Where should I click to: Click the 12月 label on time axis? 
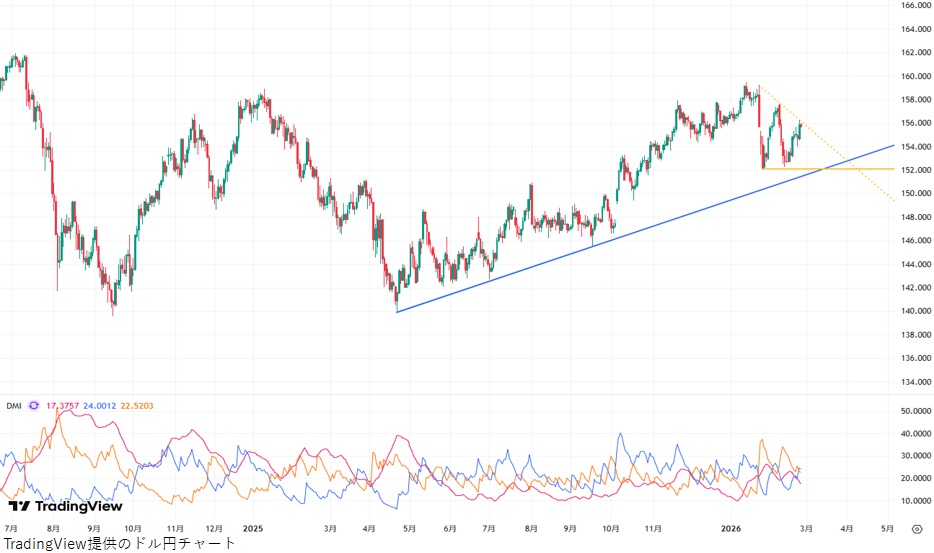point(214,528)
